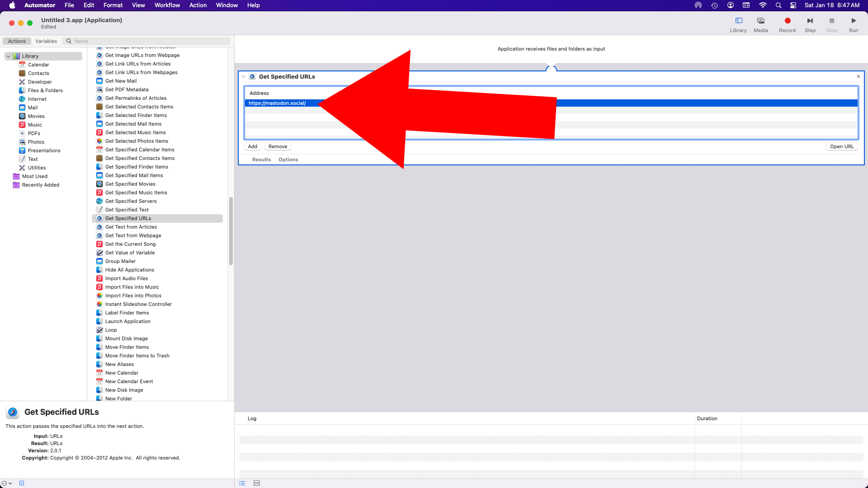Select the Utilities library category
This screenshot has height=488, width=868.
pyautogui.click(x=37, y=168)
